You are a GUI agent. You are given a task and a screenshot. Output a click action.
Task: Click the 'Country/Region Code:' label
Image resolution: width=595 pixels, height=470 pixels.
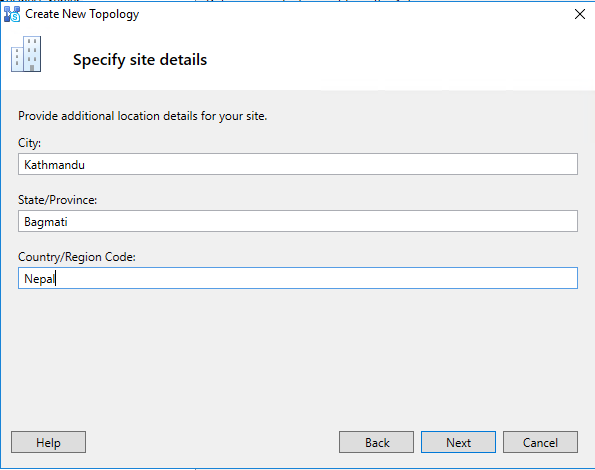(77, 257)
